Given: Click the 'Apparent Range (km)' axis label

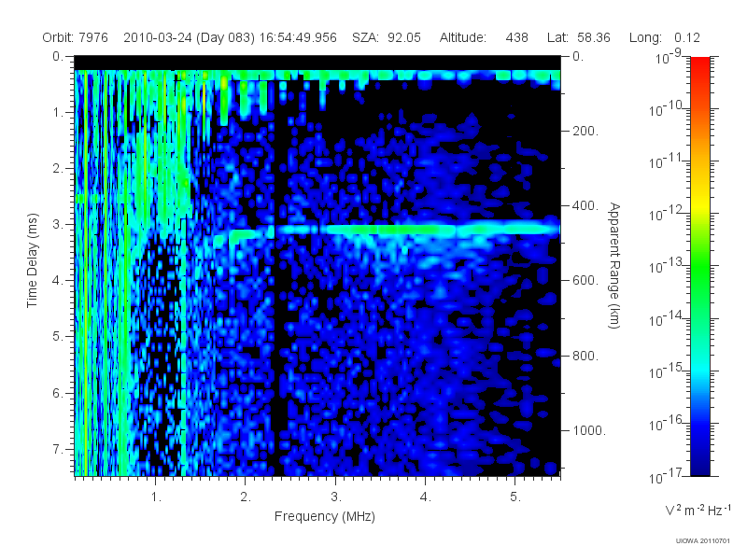Looking at the screenshot, I should click(614, 265).
